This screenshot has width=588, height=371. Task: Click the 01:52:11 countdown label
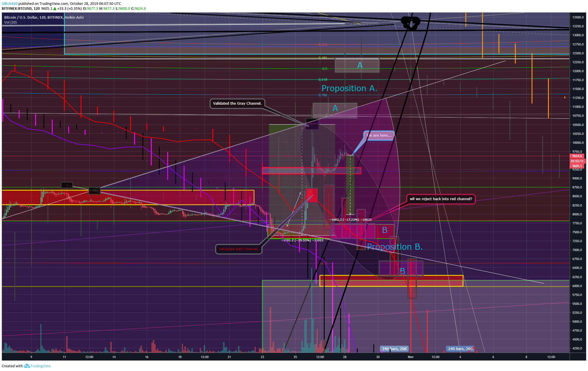point(577,161)
